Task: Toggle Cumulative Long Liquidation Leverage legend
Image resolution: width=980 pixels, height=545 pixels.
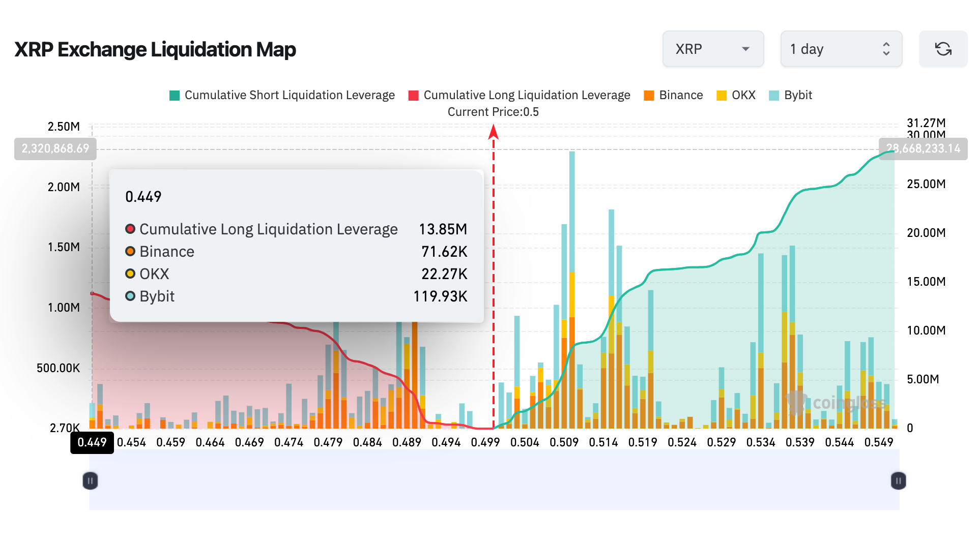Action: pyautogui.click(x=519, y=95)
